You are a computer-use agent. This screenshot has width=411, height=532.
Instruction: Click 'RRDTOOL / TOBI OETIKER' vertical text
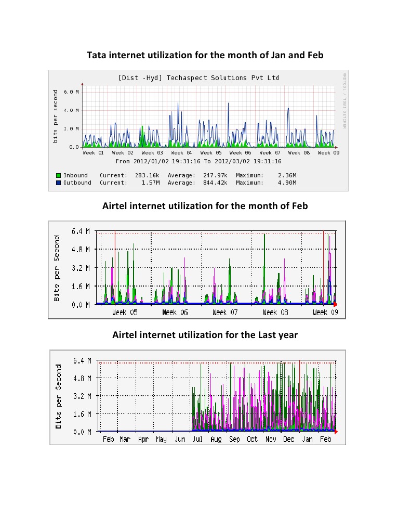click(x=344, y=100)
